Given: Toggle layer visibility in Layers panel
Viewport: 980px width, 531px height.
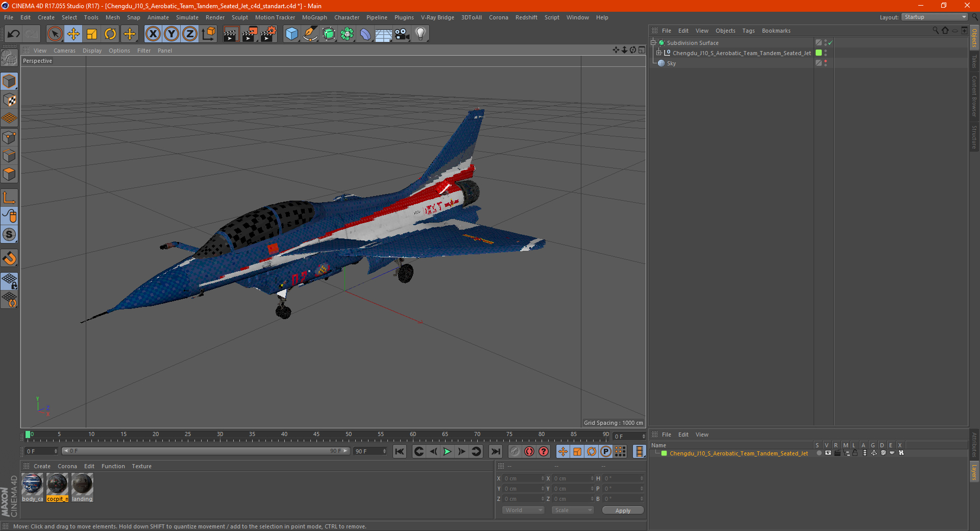Looking at the screenshot, I should pyautogui.click(x=828, y=453).
